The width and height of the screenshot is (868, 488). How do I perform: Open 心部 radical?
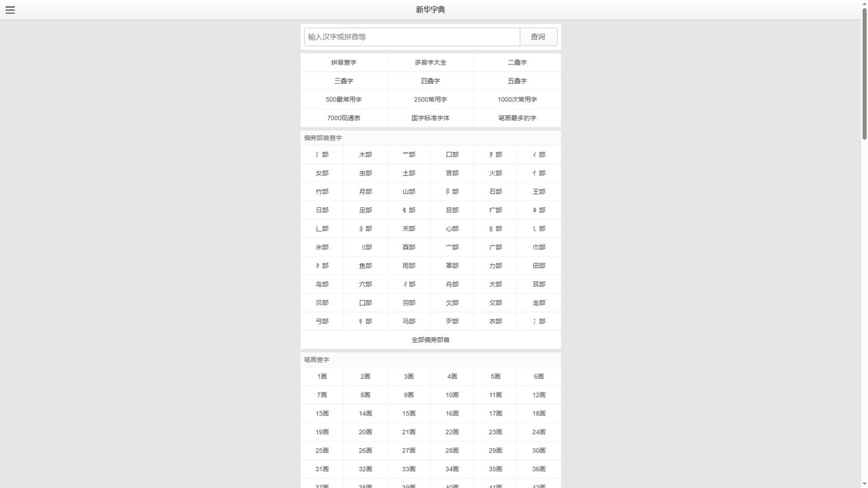[x=452, y=229]
